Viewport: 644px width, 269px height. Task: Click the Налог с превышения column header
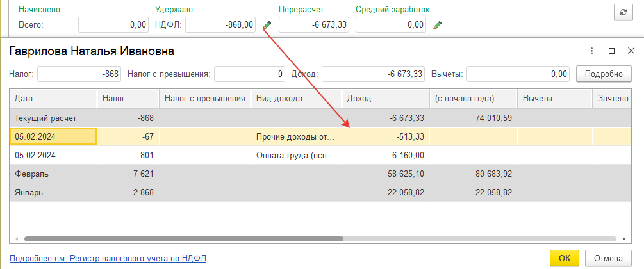(205, 99)
